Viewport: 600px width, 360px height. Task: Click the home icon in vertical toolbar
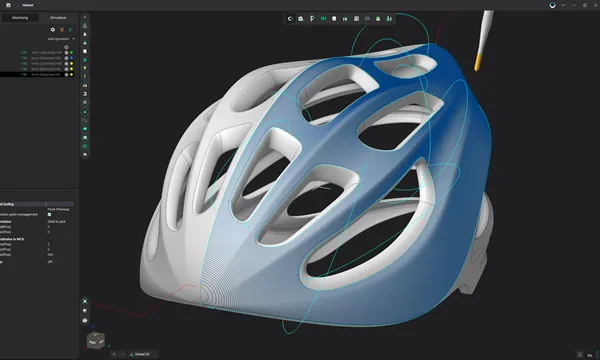tap(85, 26)
